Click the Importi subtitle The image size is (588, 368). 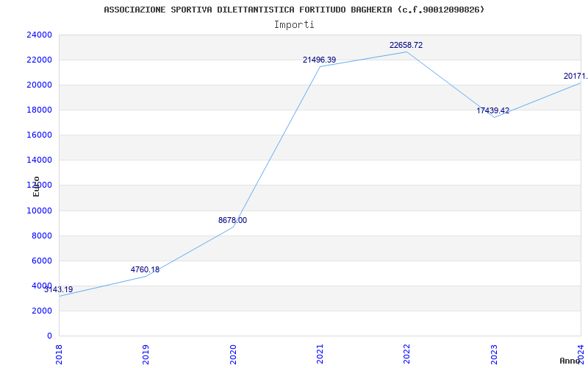point(294,25)
